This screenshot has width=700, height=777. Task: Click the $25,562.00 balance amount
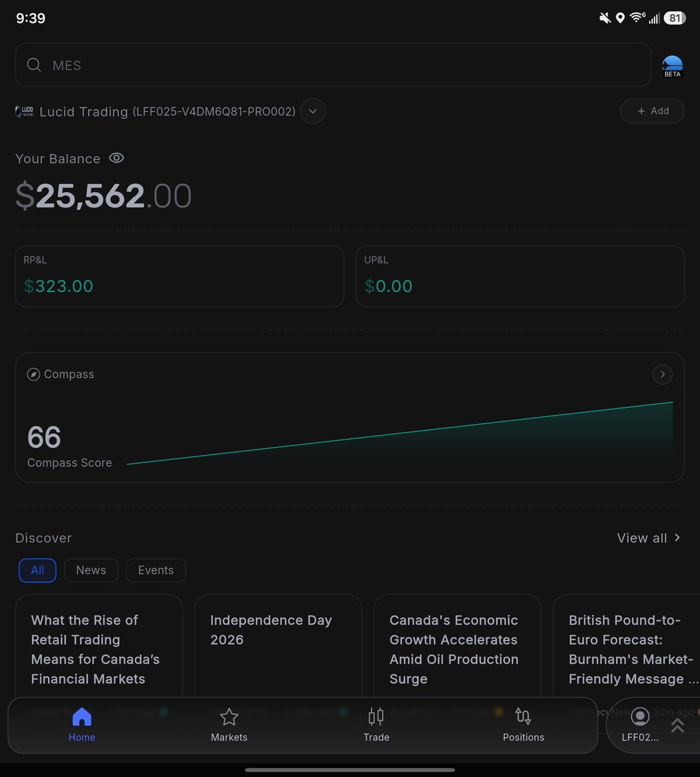(104, 196)
